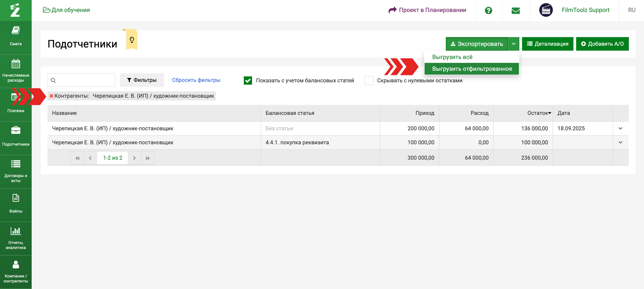This screenshot has height=289, width=644.
Task: Click the help question mark icon
Action: [x=488, y=10]
